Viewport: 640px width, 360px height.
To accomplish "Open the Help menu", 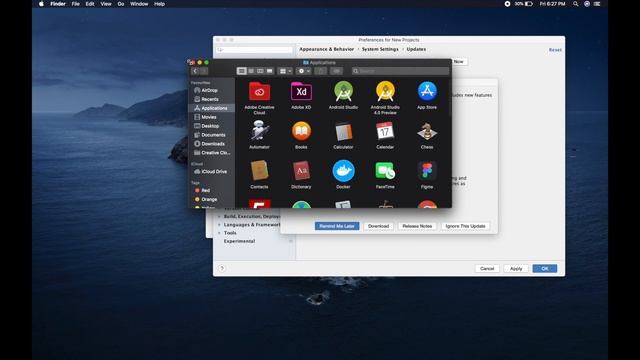I will click(x=159, y=4).
